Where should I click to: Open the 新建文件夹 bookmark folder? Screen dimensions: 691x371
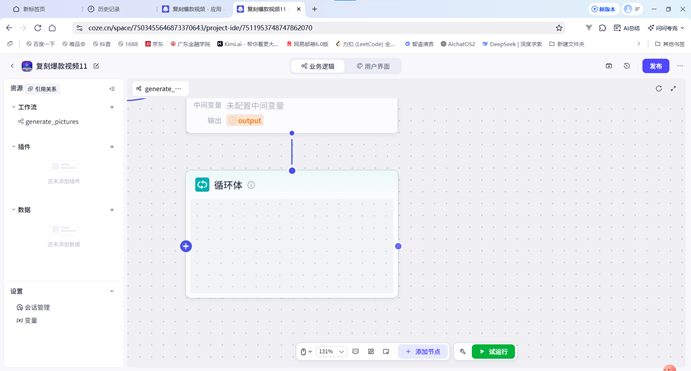(x=567, y=44)
